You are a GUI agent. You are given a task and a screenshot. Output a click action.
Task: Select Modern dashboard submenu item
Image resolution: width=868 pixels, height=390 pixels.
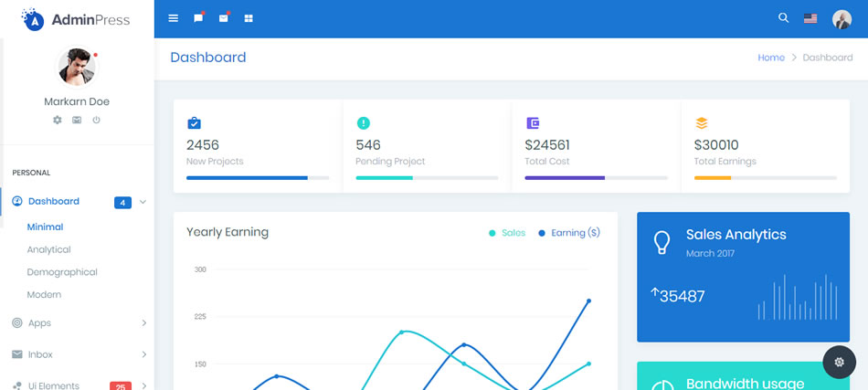click(x=44, y=295)
